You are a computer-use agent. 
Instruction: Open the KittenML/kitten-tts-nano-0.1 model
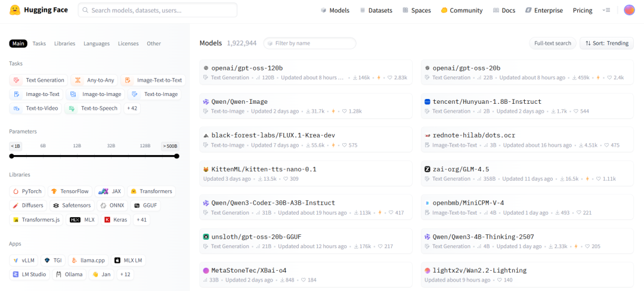click(x=305, y=173)
